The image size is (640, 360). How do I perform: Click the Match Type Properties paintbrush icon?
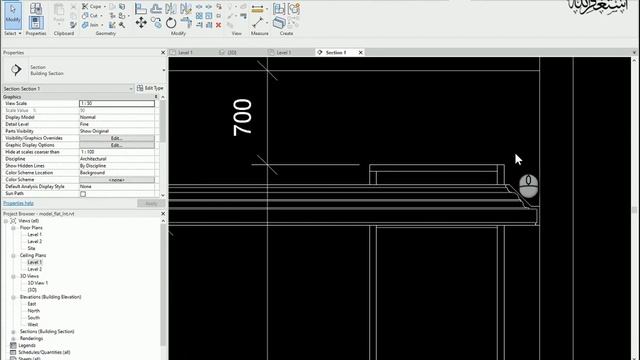tap(73, 25)
